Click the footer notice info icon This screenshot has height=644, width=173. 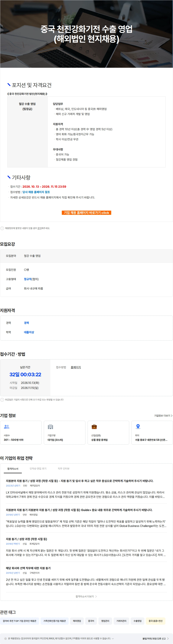[x=5, y=638]
